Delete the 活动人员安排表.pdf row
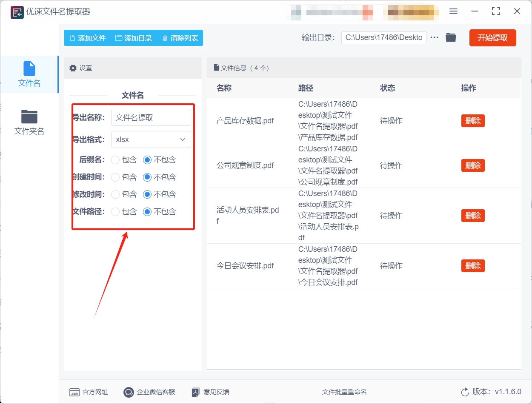This screenshot has width=532, height=404. pos(473,216)
